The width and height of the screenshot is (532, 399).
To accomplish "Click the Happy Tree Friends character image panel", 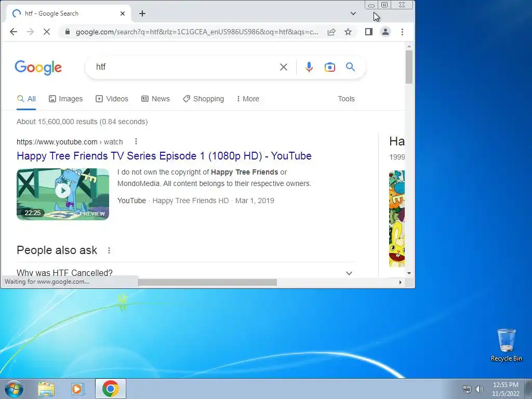I will pyautogui.click(x=397, y=219).
